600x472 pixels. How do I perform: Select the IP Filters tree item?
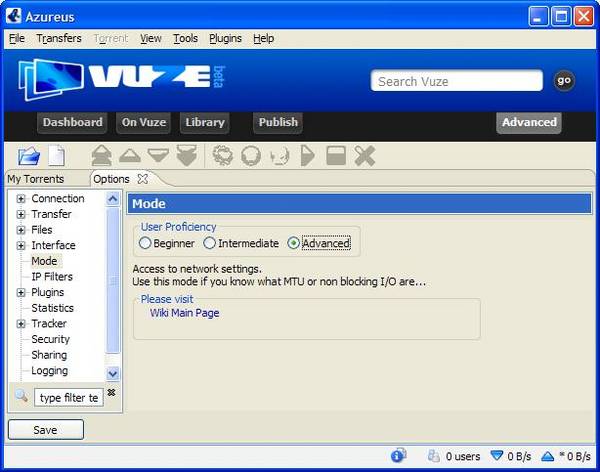point(52,277)
